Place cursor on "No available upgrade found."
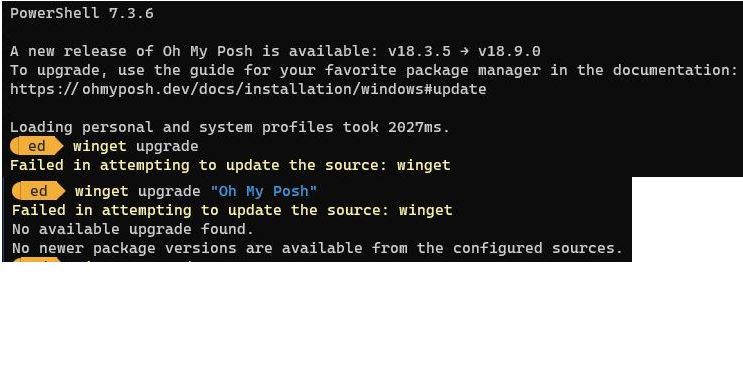The width and height of the screenshot is (743, 383). point(133,229)
